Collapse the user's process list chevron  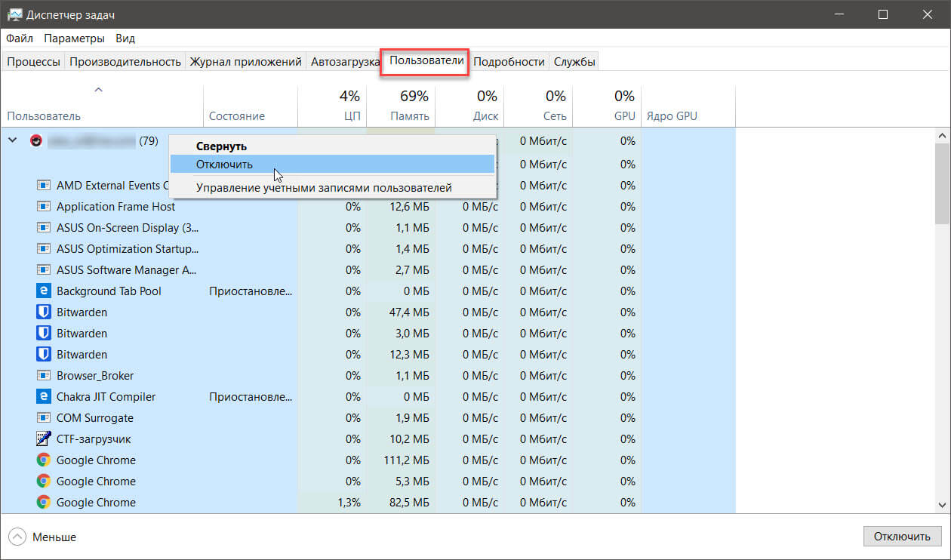tap(13, 140)
